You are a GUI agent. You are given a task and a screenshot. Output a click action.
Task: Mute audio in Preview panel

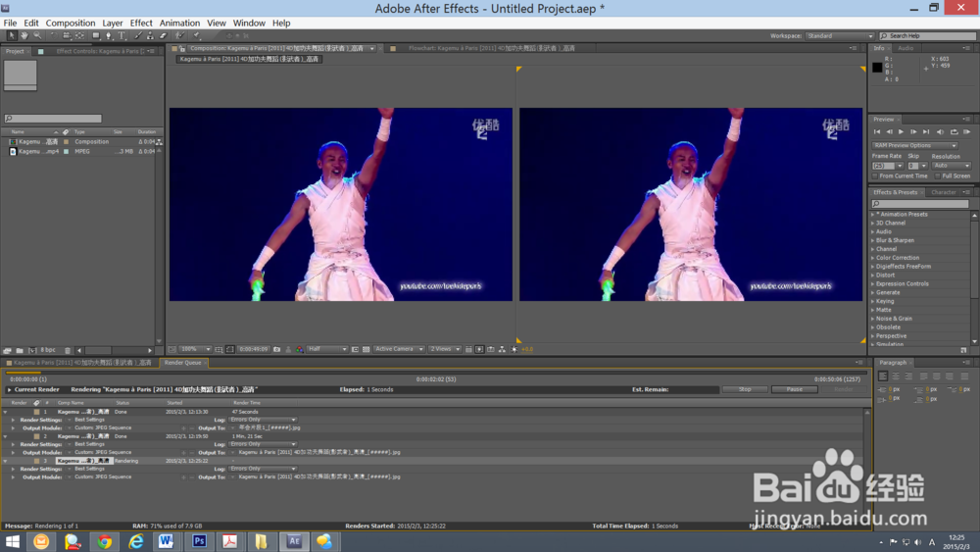point(940,132)
